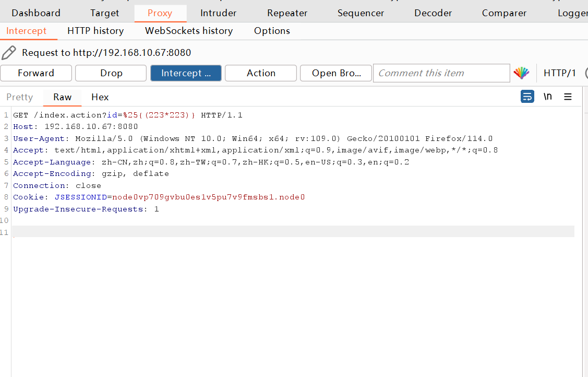
Task: Open the Decoder tab
Action: coord(433,13)
